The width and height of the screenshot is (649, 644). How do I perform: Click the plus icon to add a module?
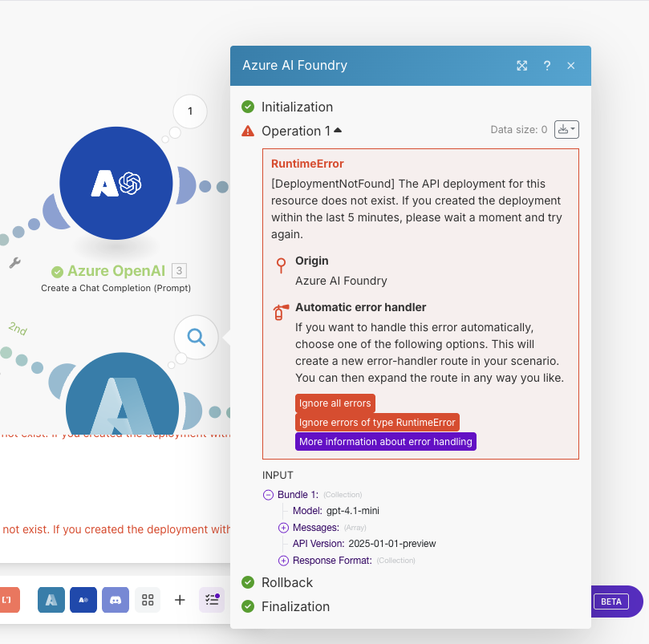(x=180, y=599)
